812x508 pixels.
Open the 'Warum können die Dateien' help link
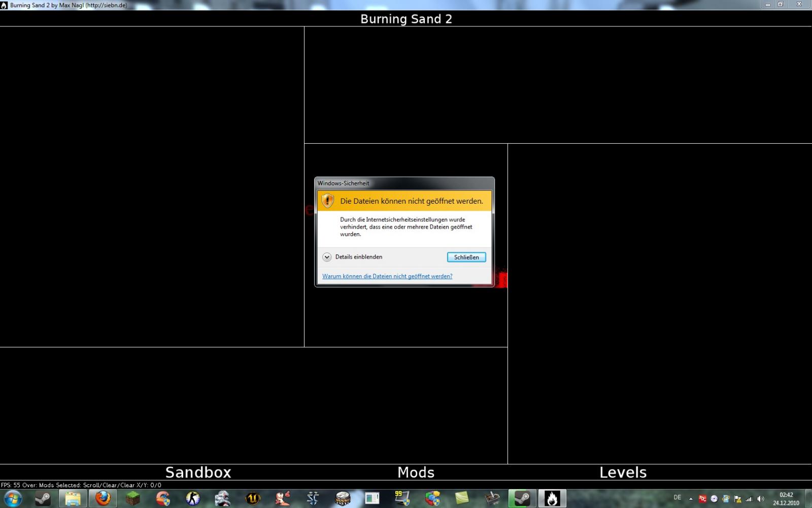coord(387,276)
